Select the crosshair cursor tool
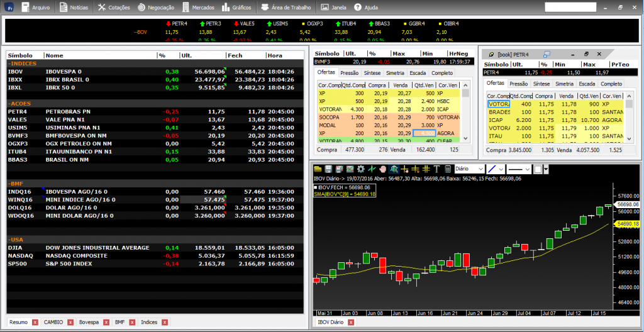Image resolution: width=644 pixels, height=332 pixels. tap(404, 169)
